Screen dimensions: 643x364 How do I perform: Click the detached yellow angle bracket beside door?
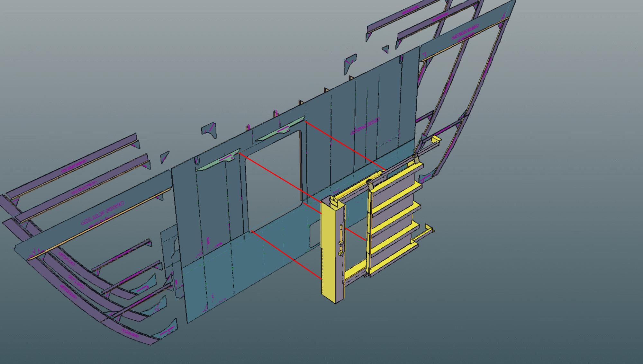click(x=424, y=234)
